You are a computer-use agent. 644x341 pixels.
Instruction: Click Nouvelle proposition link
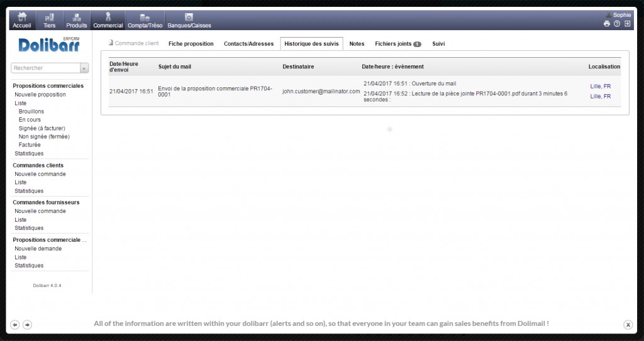click(40, 94)
